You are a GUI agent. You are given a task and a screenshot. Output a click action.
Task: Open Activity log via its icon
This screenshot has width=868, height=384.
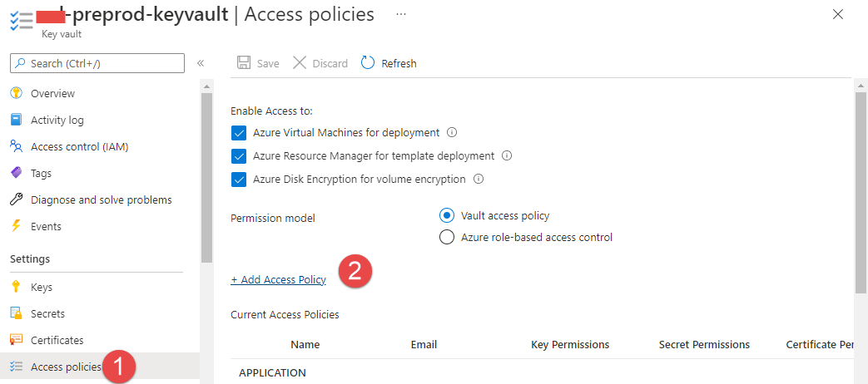point(16,120)
